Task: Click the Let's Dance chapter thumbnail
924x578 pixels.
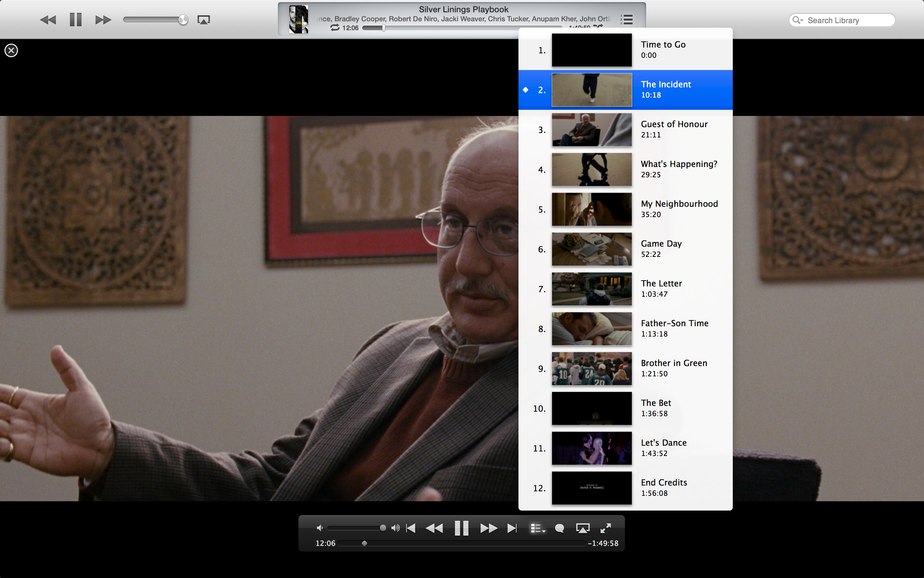Action: coord(592,448)
